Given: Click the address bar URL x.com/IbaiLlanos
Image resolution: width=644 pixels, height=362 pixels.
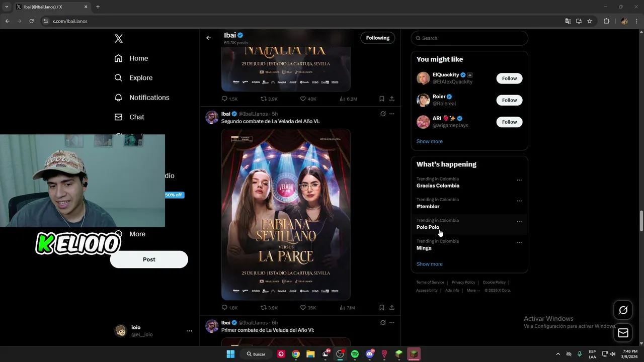Looking at the screenshot, I should (x=70, y=21).
